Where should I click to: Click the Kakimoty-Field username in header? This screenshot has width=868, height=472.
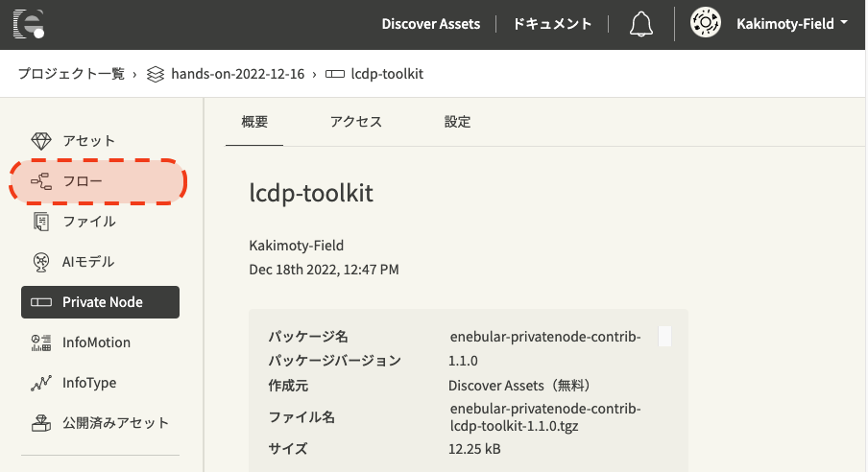785,24
